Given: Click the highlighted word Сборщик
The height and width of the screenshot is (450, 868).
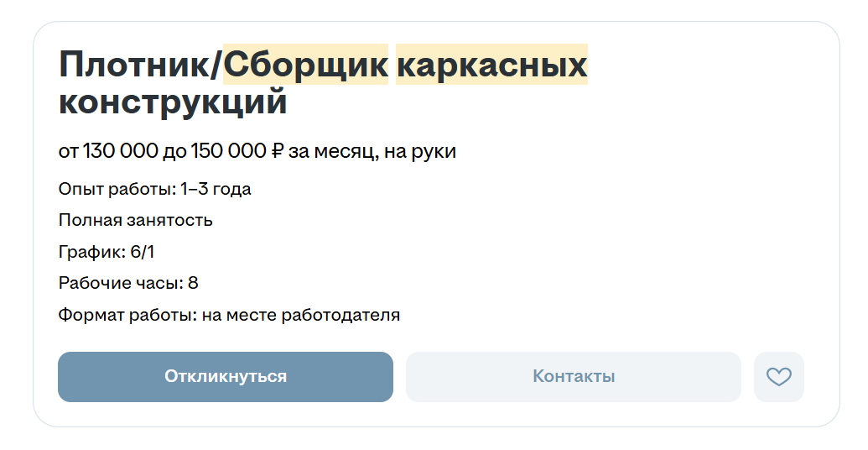Looking at the screenshot, I should pyautogui.click(x=305, y=65).
